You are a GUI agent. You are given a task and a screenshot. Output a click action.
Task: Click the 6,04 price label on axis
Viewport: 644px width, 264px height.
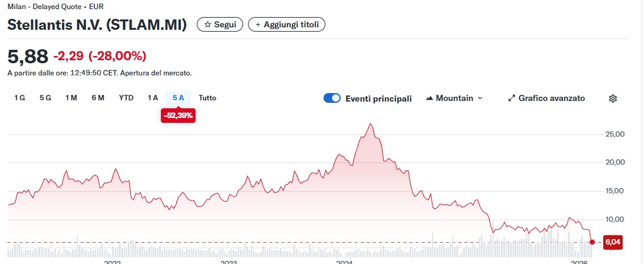pos(612,242)
